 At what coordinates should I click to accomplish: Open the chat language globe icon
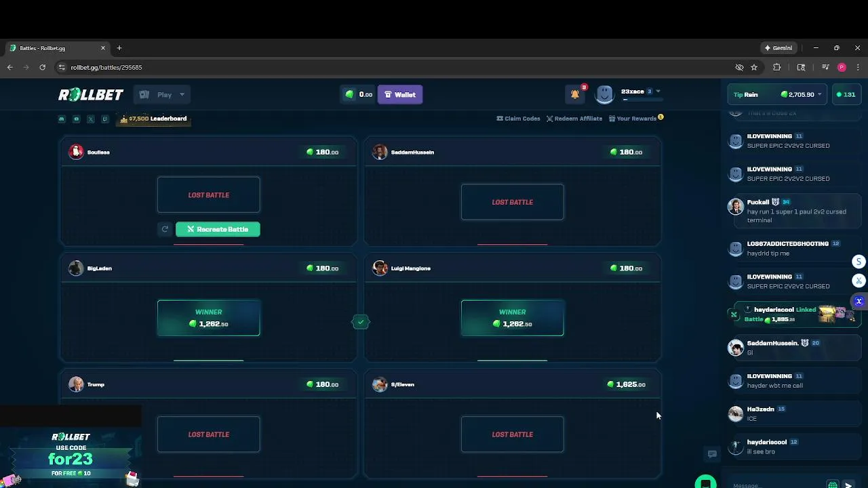click(833, 485)
